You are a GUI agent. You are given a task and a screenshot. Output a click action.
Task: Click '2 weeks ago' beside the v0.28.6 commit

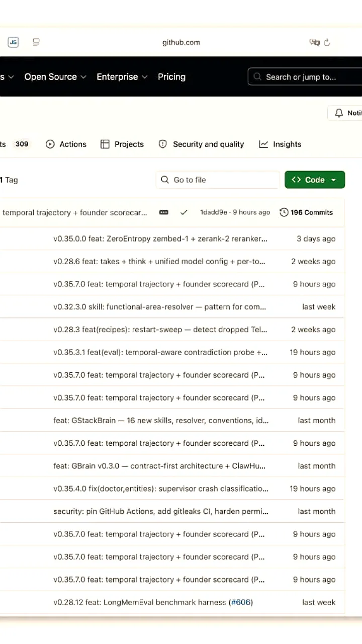313,261
